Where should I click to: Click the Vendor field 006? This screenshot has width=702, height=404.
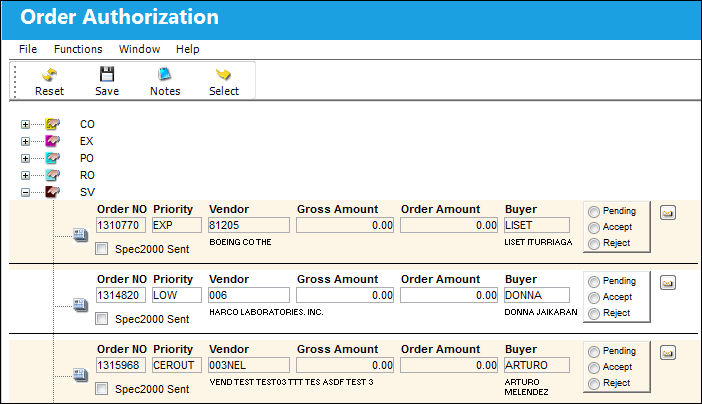click(249, 295)
